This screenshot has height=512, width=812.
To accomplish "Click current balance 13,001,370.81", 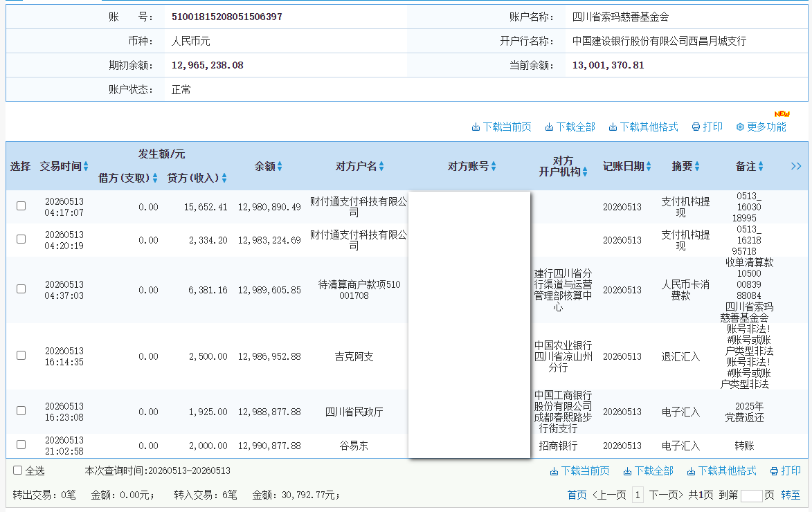I will point(608,65).
